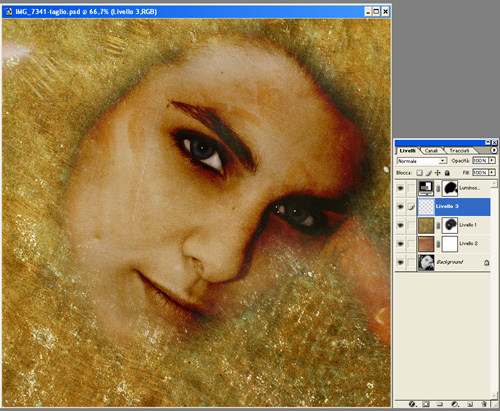
Task: Toggle link box for Livello 1
Action: coord(411,225)
